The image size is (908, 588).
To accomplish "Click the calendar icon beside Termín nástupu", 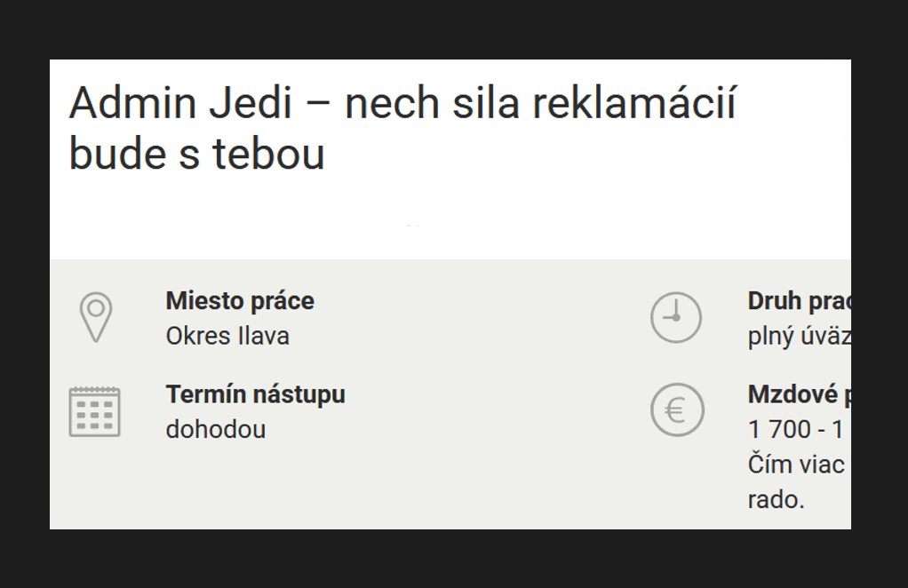I will [x=95, y=412].
